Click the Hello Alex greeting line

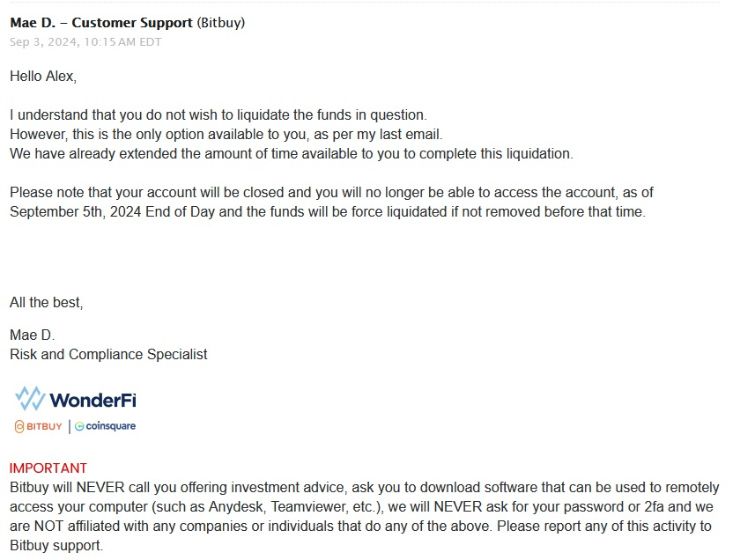(x=43, y=76)
